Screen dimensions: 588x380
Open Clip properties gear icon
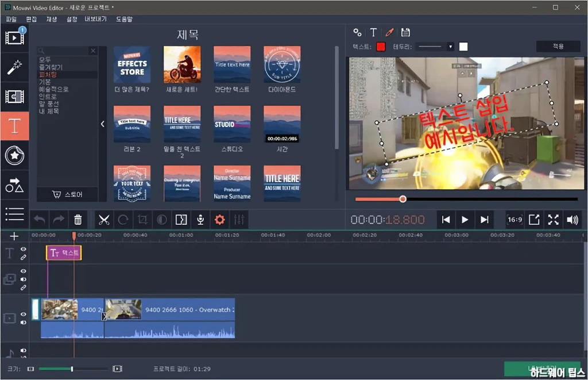pyautogui.click(x=220, y=220)
